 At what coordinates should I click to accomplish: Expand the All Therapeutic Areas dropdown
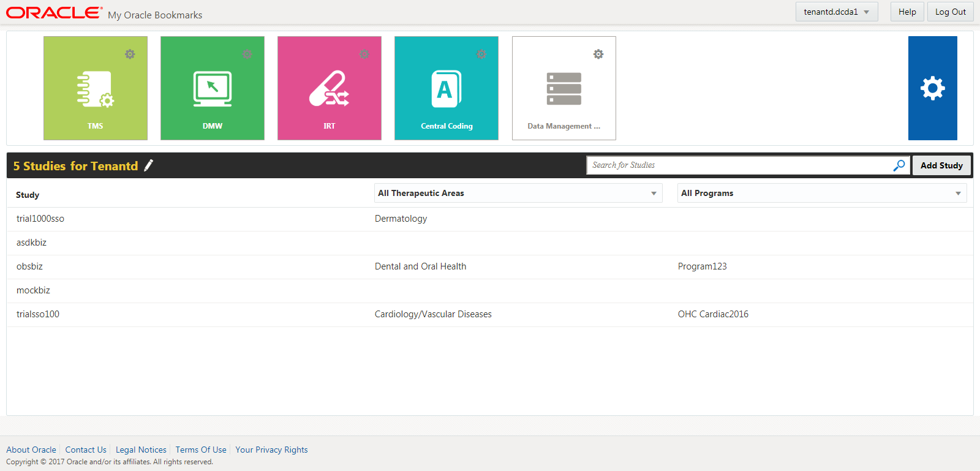[518, 193]
